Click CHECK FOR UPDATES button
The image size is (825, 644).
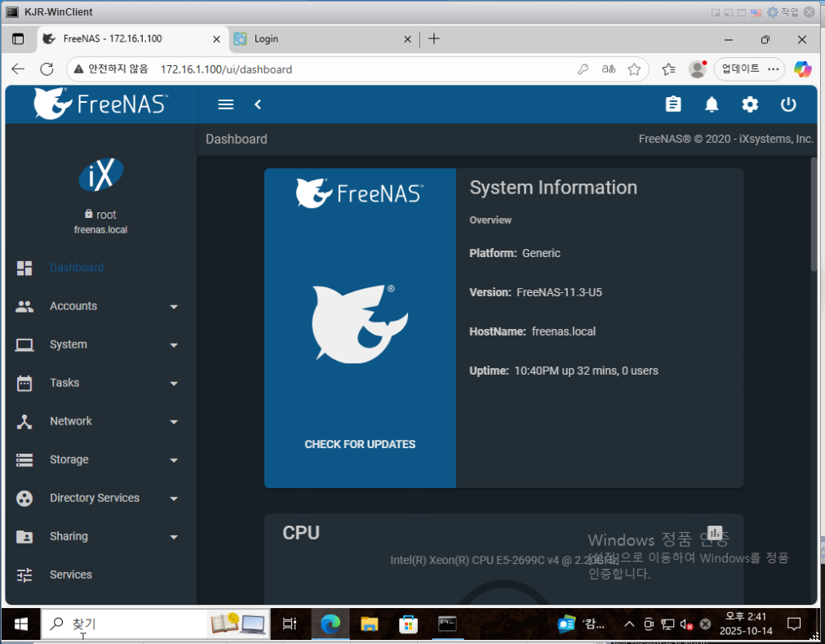(360, 444)
